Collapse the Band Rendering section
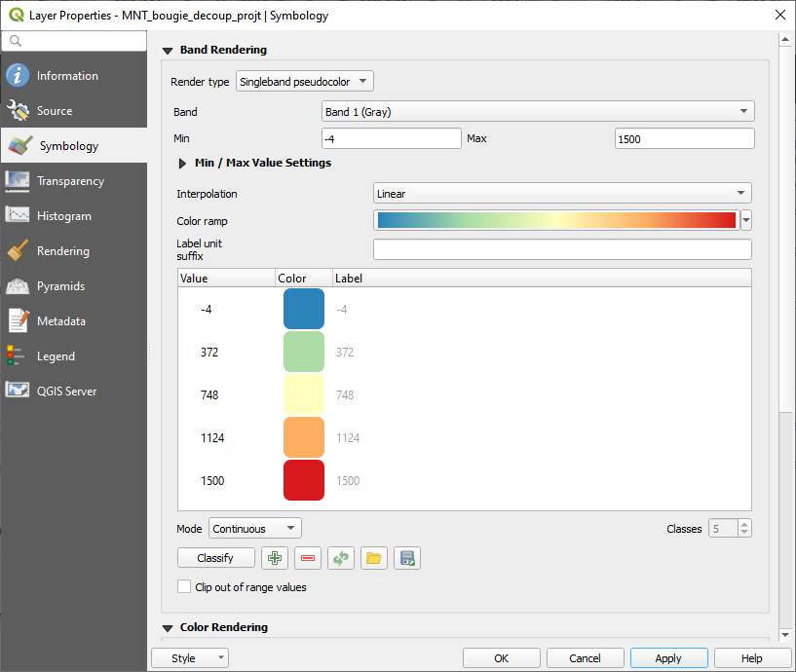Viewport: 796px width, 672px height. pos(168,51)
